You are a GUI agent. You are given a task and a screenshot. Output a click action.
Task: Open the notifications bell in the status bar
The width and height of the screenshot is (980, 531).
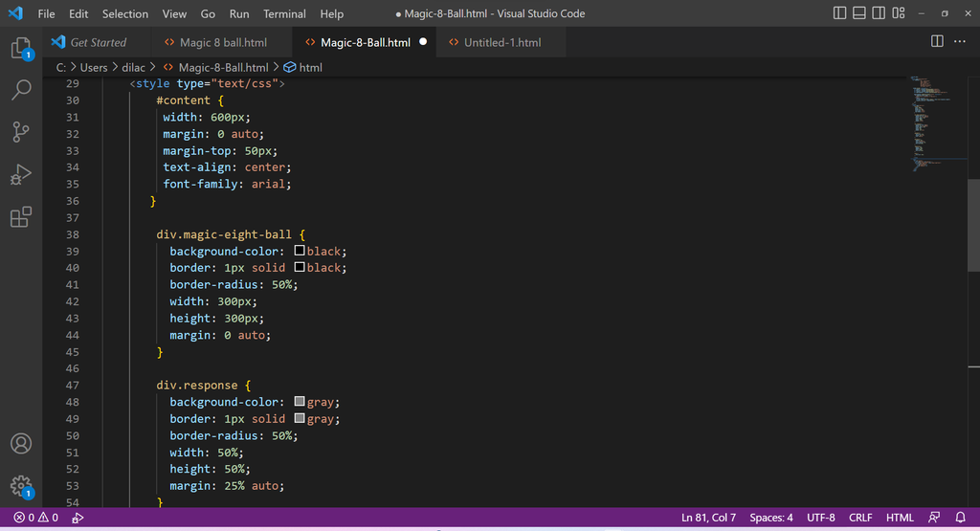(961, 518)
